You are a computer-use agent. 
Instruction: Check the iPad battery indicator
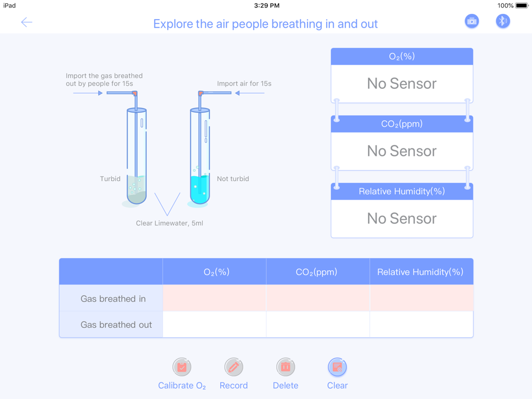click(x=522, y=5)
